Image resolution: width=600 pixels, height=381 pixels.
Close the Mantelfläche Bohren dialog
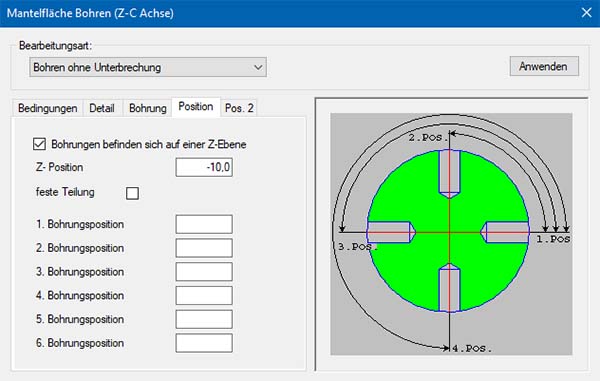coord(587,13)
